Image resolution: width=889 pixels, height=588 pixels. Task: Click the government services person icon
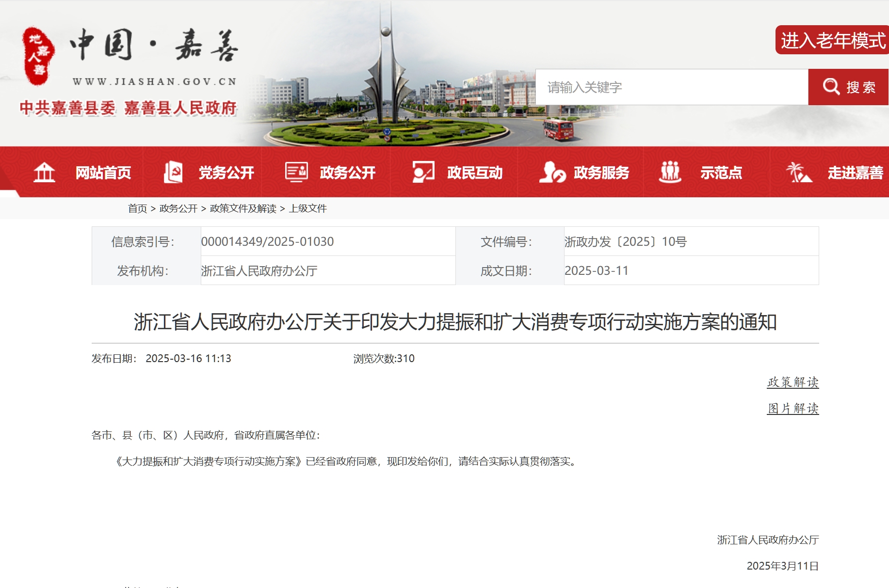pos(552,172)
